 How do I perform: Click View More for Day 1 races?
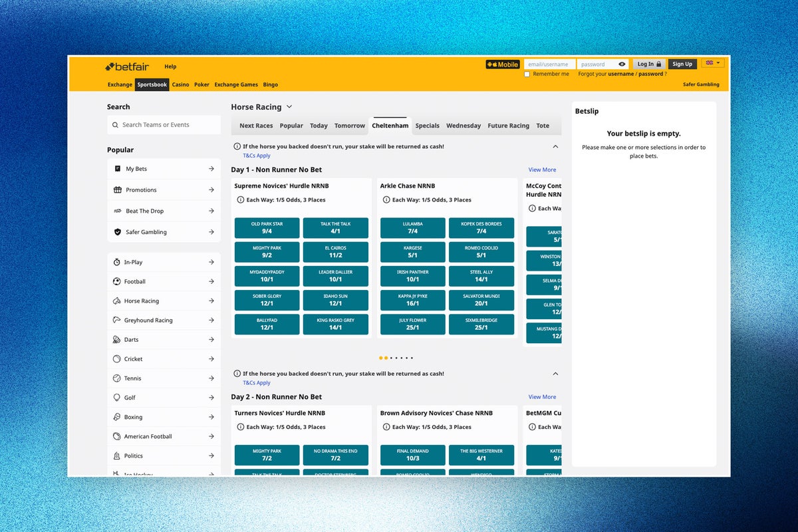542,170
